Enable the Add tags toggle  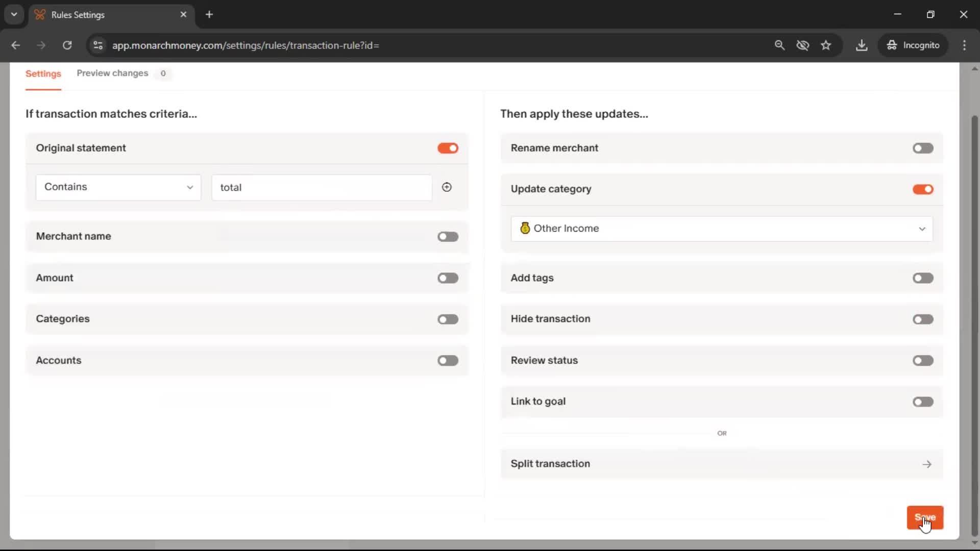point(923,278)
